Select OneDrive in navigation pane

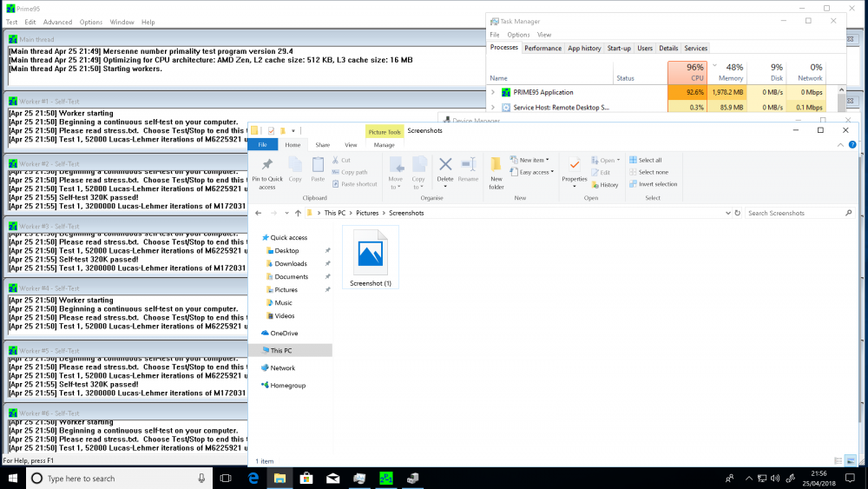(x=284, y=333)
